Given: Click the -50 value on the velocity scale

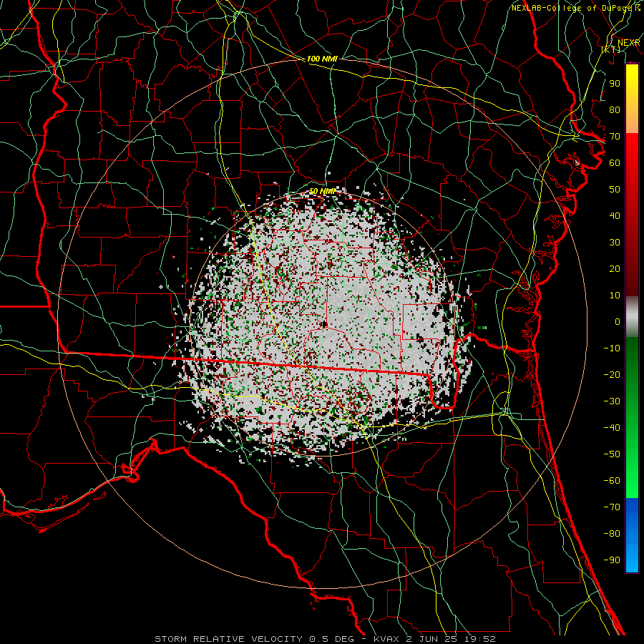Looking at the screenshot, I should (612, 454).
